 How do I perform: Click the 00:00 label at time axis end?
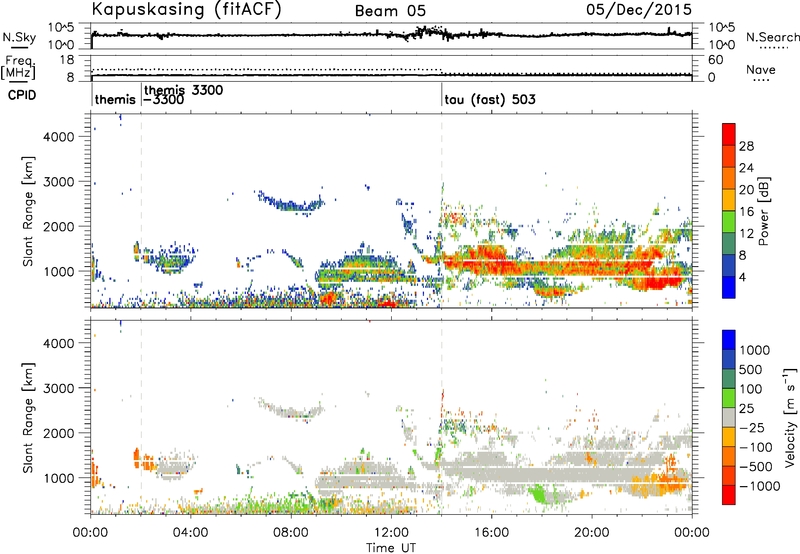coord(692,533)
